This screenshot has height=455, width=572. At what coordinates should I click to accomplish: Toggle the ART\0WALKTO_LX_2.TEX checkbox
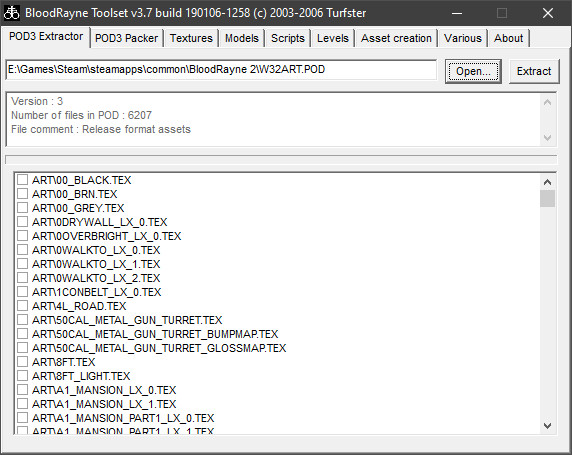[23, 278]
